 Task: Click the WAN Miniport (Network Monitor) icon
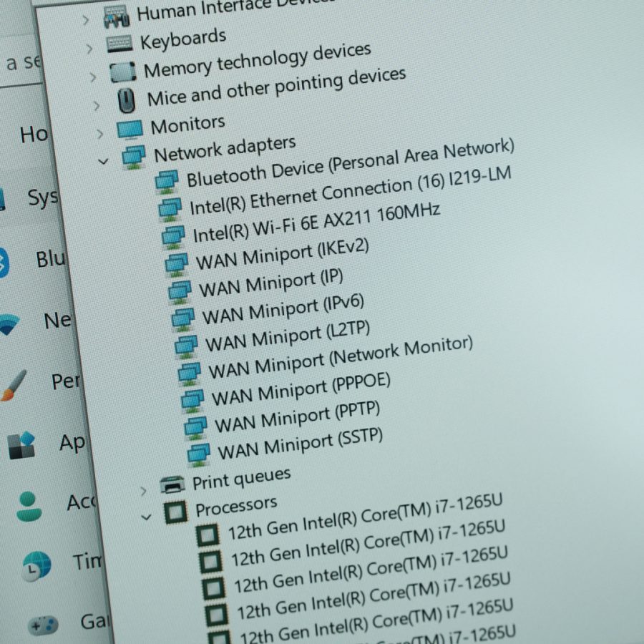(x=190, y=374)
